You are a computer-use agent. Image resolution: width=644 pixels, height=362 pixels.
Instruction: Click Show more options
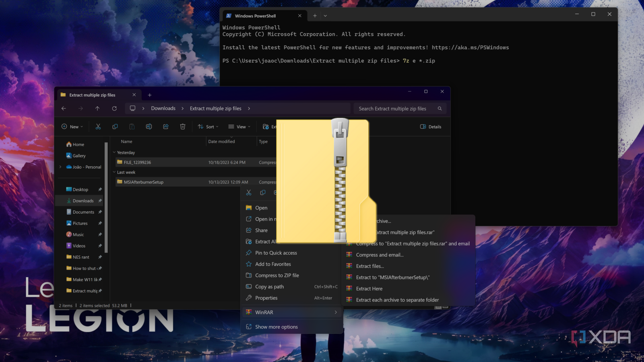277,327
